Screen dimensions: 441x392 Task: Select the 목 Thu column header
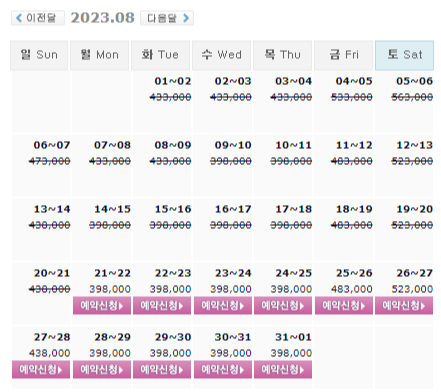click(282, 55)
